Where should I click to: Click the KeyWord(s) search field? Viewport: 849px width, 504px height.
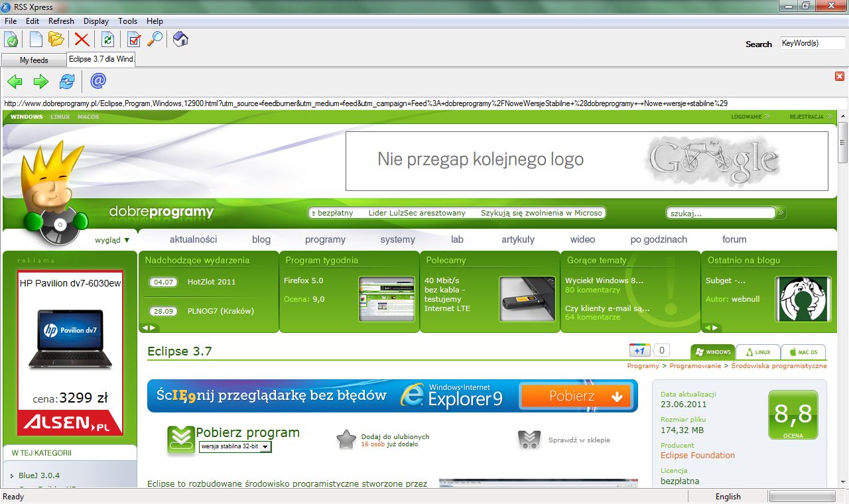[813, 43]
